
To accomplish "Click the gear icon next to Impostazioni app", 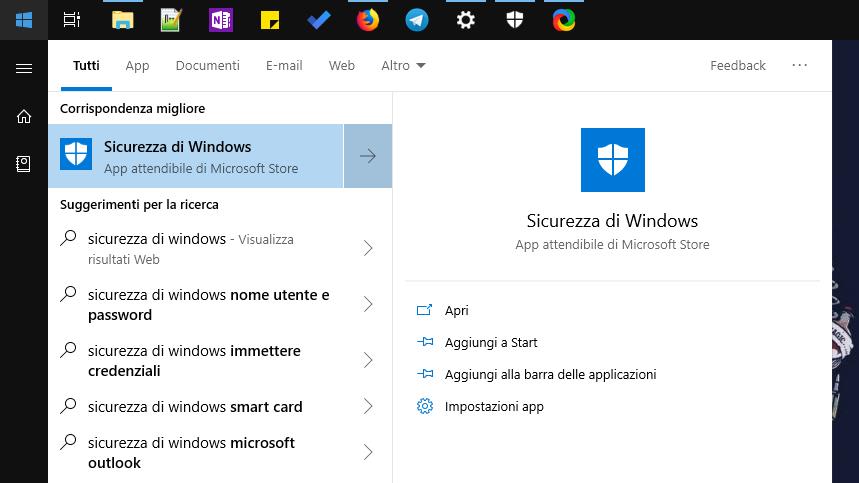I will [x=425, y=406].
